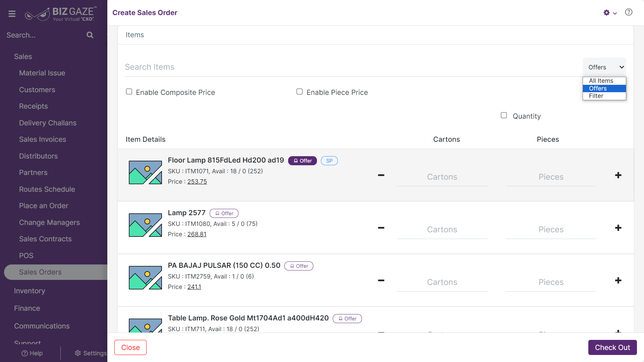
Task: Click the sidebar search magnifier icon
Action: coord(90,35)
